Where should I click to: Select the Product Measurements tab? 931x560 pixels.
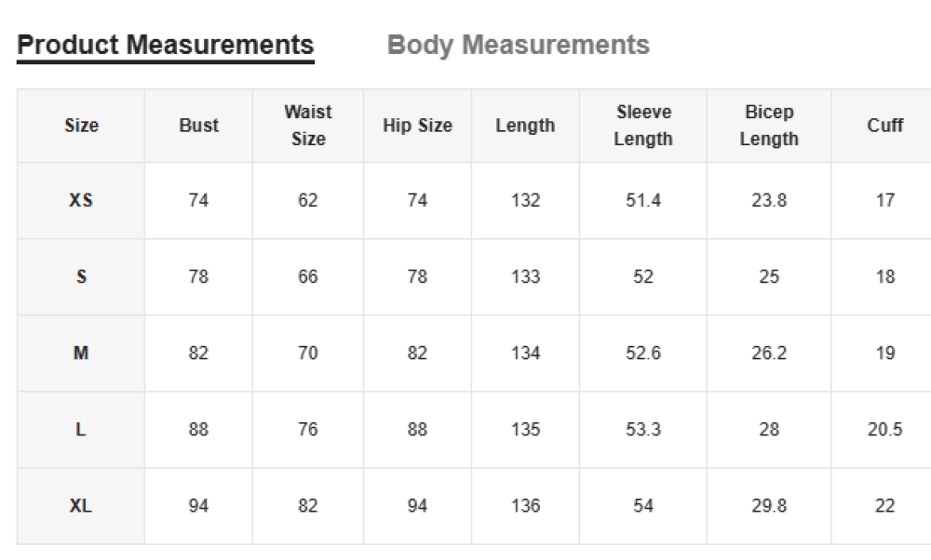coord(166,45)
